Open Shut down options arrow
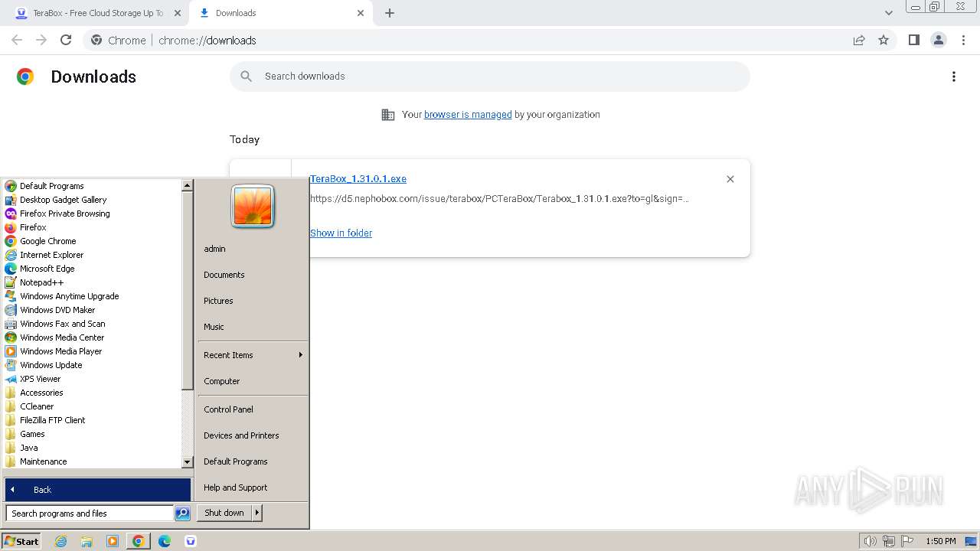The height and width of the screenshot is (551, 980). pos(257,513)
